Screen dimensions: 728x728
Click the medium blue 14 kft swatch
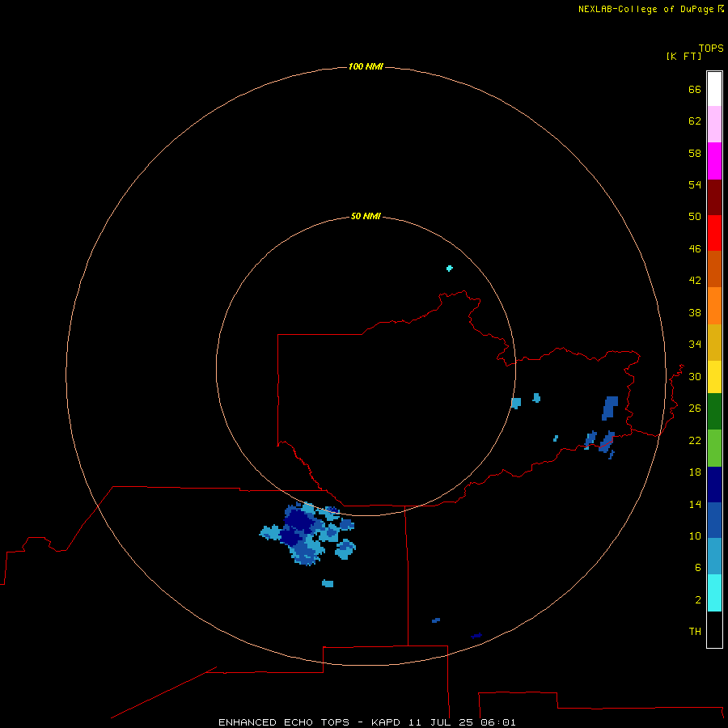click(x=714, y=520)
